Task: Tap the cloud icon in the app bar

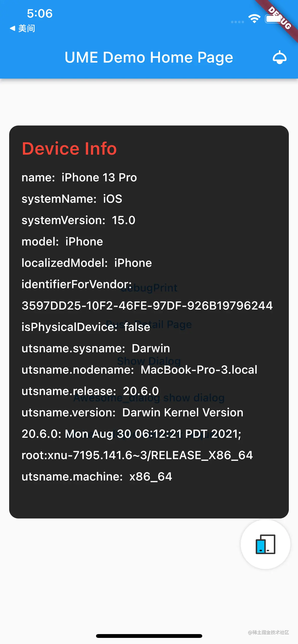Action: 279,57
